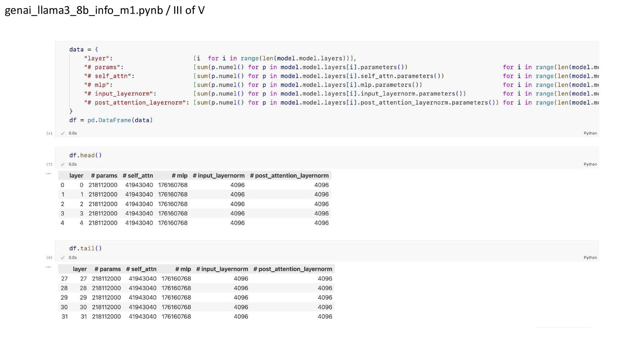Click '# params' header in tail table
The height and width of the screenshot is (362, 644).
click(x=108, y=269)
